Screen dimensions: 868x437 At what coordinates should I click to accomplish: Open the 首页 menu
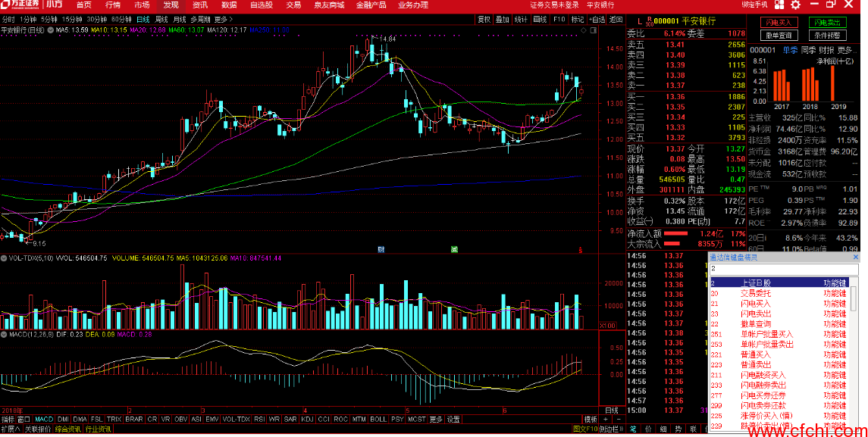[83, 5]
